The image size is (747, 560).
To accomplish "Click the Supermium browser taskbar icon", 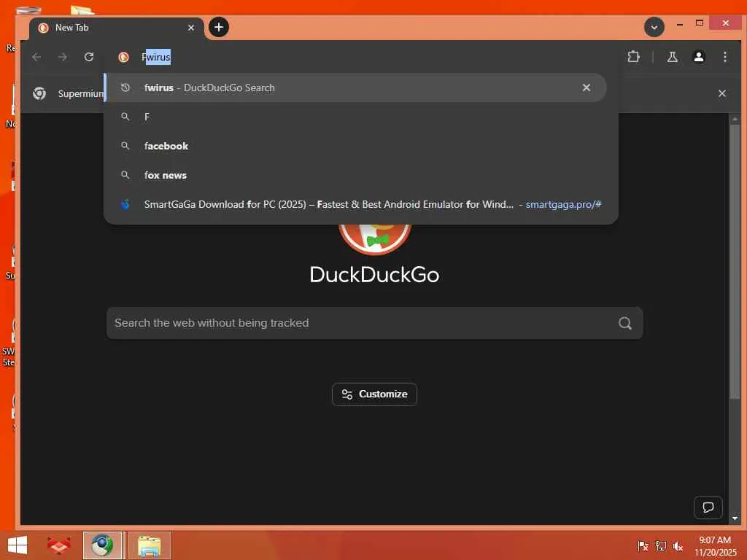I will (104, 545).
